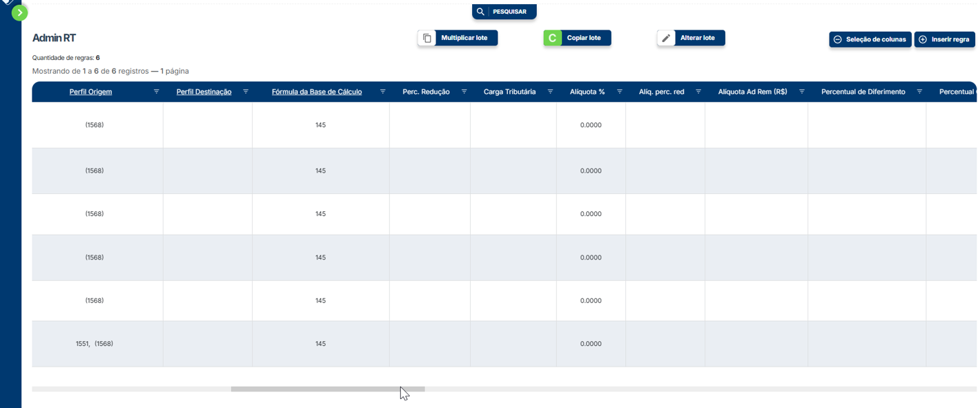Filter the Alíquota Ad Rem (R$) column
980x408 pixels.
[x=801, y=92]
